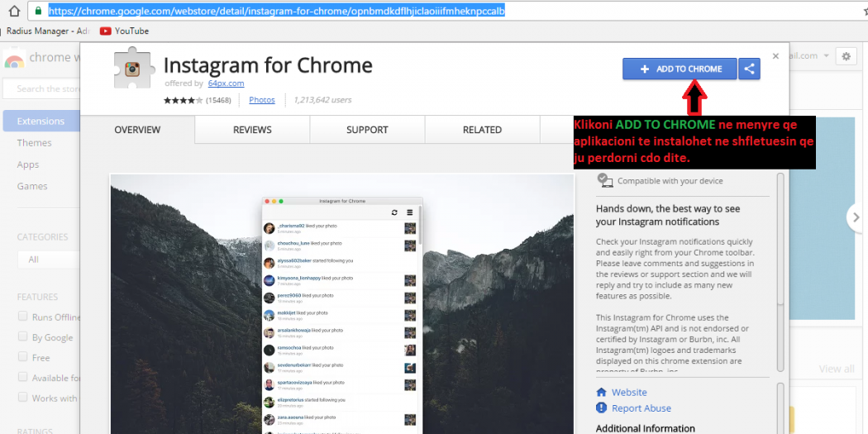Click the browser address bar URL
The width and height of the screenshot is (868, 434).
tap(276, 11)
